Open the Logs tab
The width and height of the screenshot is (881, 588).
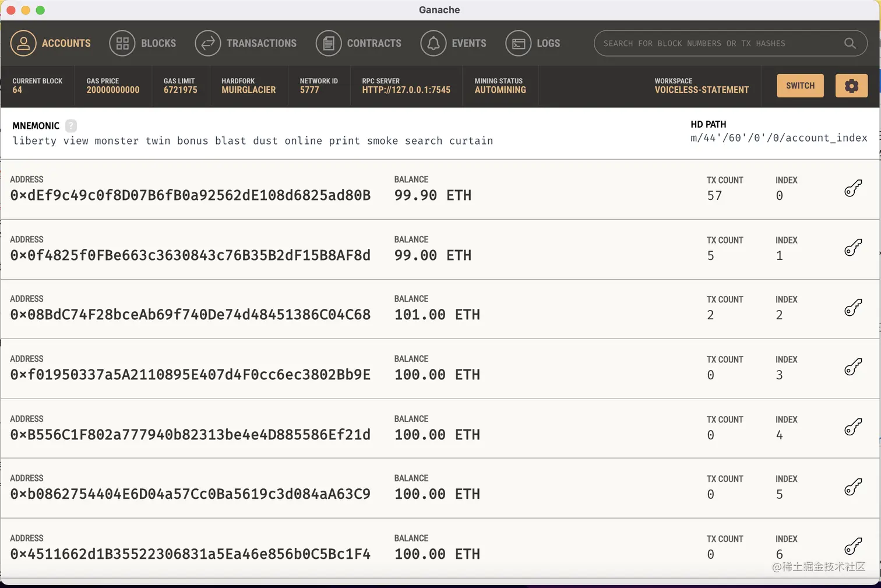(533, 43)
